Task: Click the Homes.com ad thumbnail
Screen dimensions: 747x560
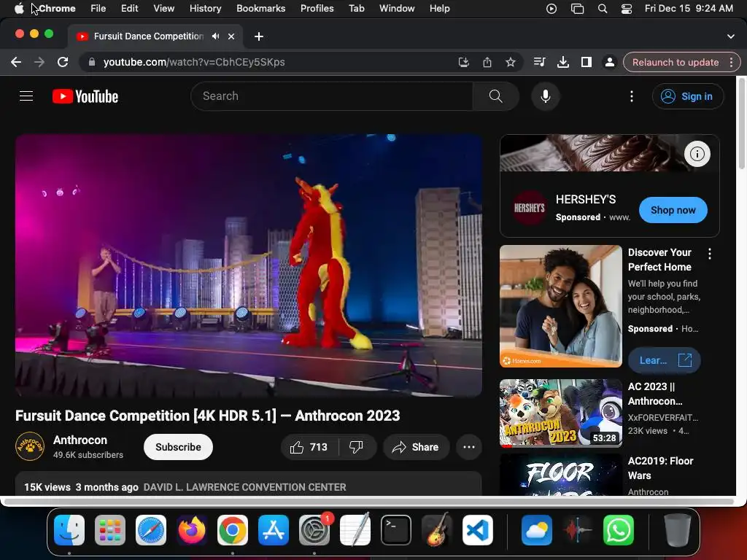Action: [x=561, y=306]
